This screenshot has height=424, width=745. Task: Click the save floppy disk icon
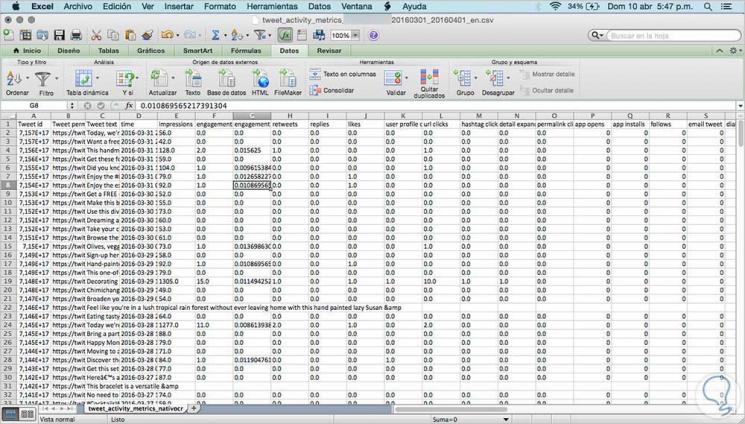59,35
